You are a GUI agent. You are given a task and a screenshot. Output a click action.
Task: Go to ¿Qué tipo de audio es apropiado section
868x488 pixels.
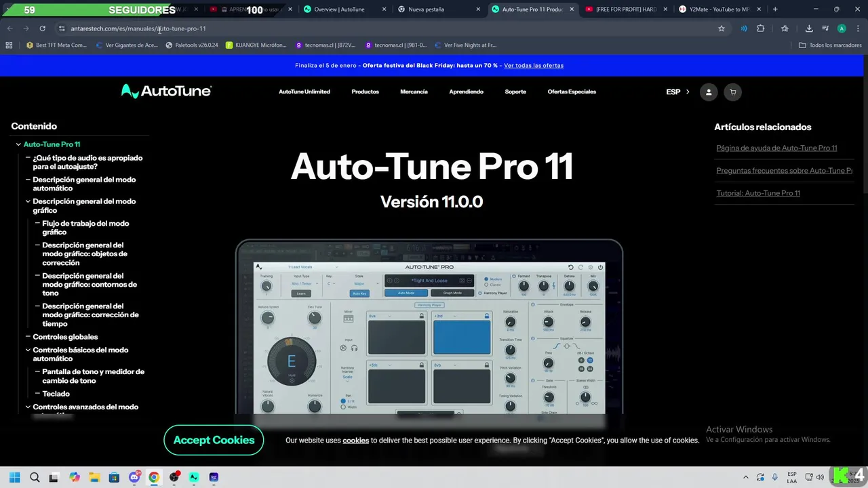pos(87,162)
